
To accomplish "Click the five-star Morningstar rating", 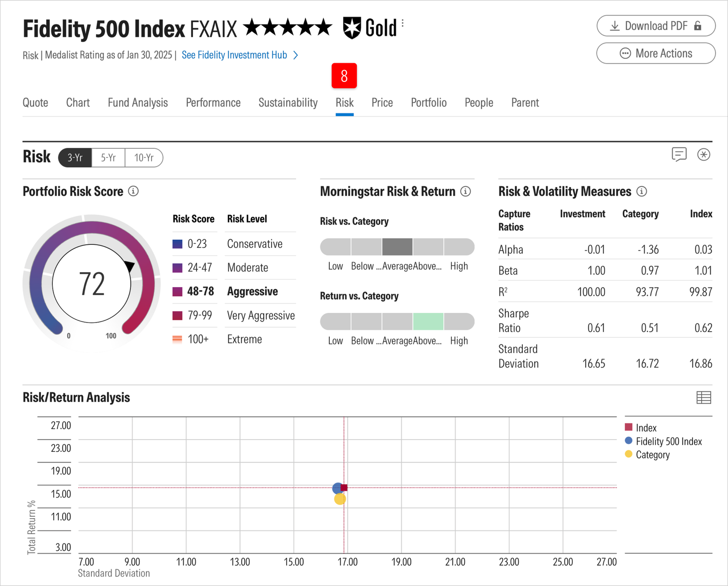I will pos(288,27).
